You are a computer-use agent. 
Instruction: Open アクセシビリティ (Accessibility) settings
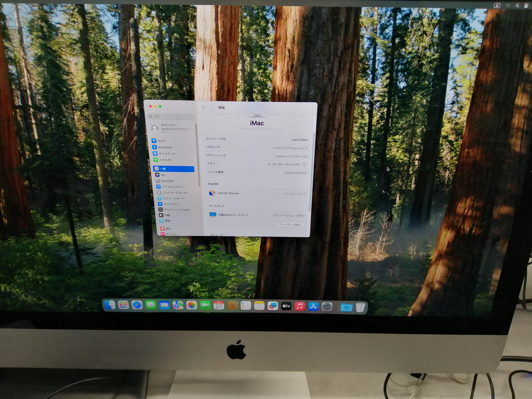[x=172, y=187]
